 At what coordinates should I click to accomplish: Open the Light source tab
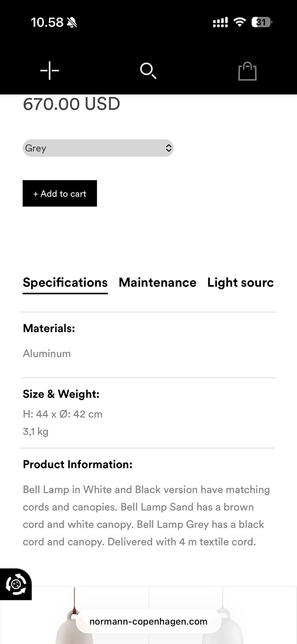pos(240,283)
